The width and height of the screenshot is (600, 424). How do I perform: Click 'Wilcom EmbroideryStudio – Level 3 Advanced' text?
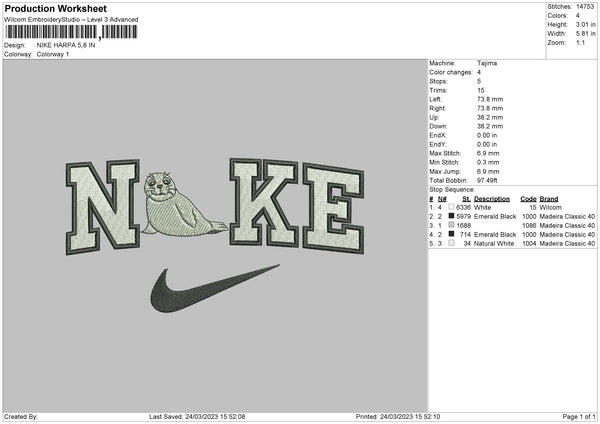[x=71, y=20]
